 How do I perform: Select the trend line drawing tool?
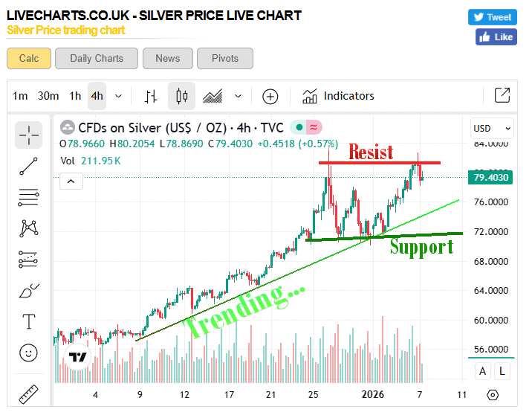pos(29,166)
